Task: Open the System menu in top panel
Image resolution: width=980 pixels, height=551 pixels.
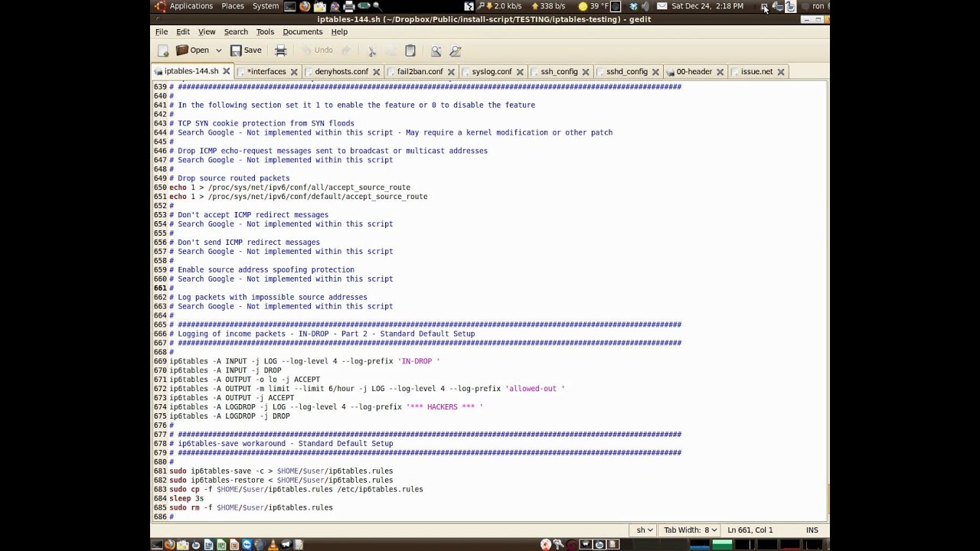Action: coord(266,6)
